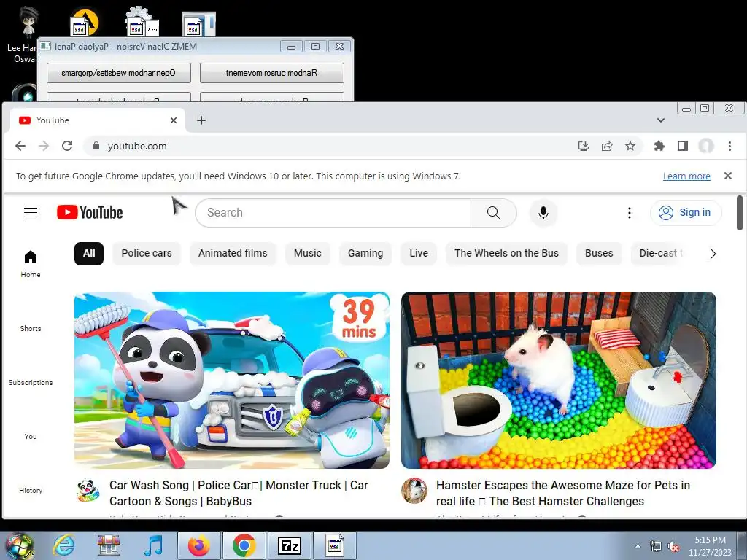Click second button in MEMZ panel
Screen dimensions: 747x560
tap(271, 73)
